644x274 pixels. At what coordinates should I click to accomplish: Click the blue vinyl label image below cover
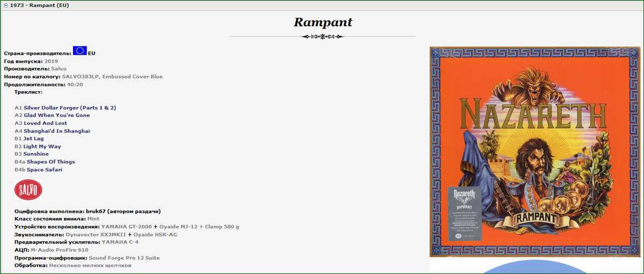[533, 268]
